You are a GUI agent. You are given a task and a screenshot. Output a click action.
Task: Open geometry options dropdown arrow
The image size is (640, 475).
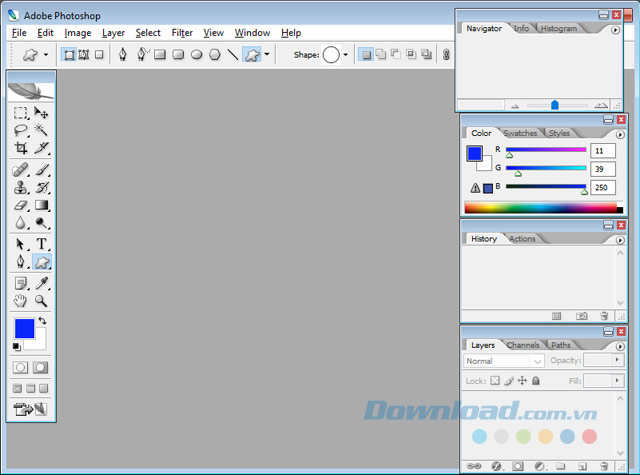[267, 54]
